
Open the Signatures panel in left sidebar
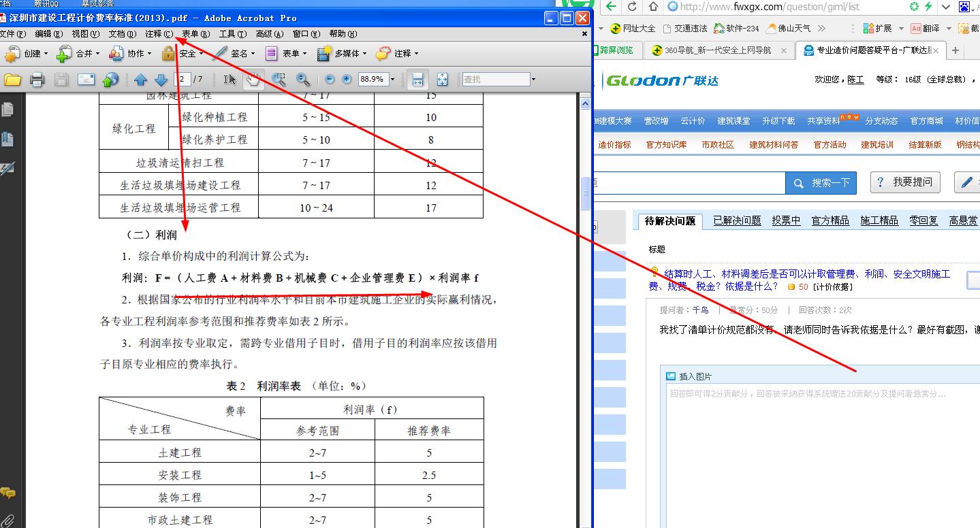pyautogui.click(x=8, y=169)
